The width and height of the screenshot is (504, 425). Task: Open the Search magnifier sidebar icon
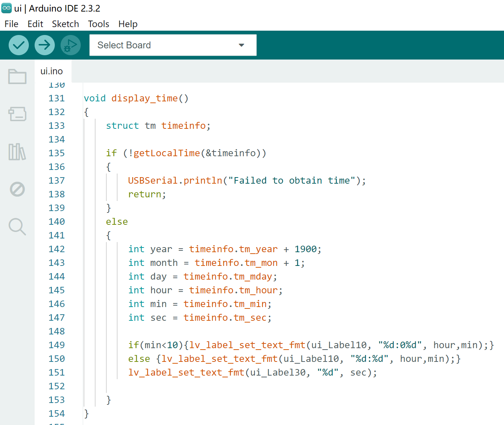pyautogui.click(x=17, y=227)
